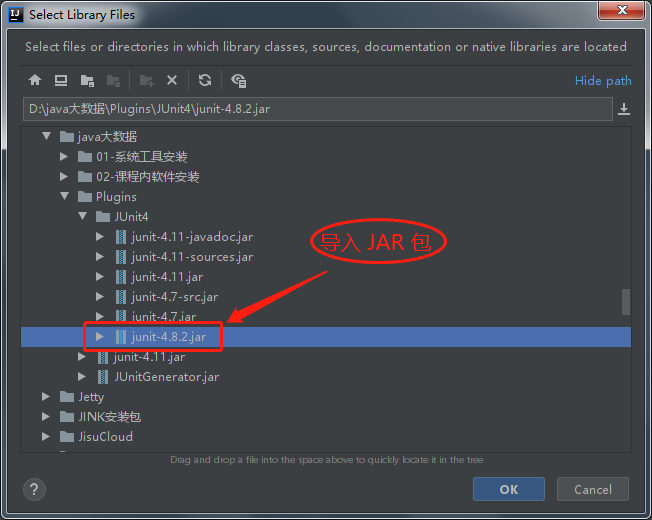Image resolution: width=652 pixels, height=520 pixels.
Task: Go to the Home directory icon
Action: 35,80
